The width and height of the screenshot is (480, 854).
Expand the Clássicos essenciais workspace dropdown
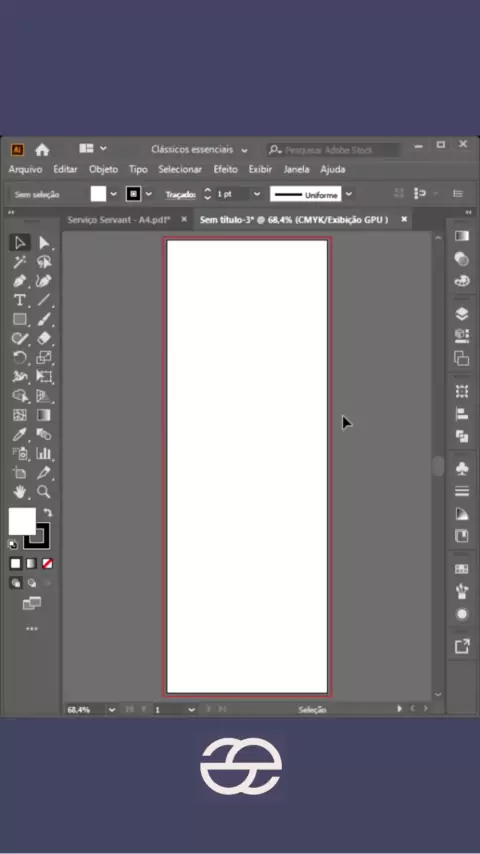coord(244,150)
